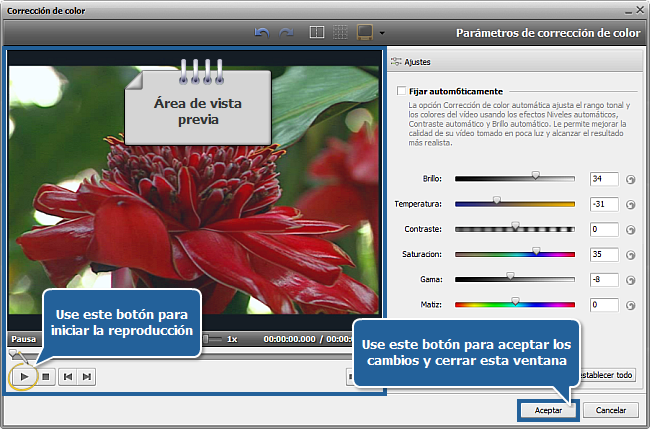This screenshot has height=429, width=650.
Task: Click the monitor preview icon
Action: (366, 33)
